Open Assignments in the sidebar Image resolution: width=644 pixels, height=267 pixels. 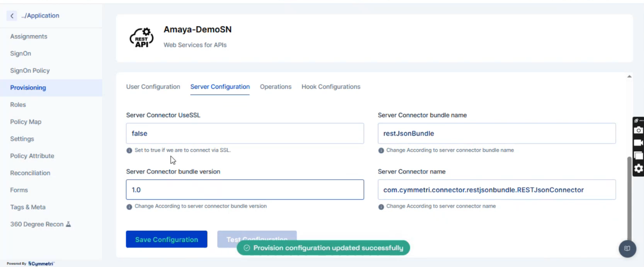pos(29,36)
